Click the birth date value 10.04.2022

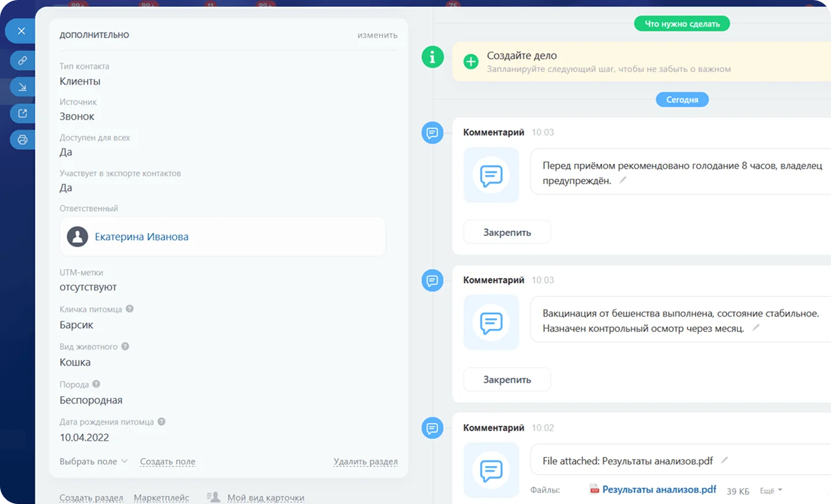84,438
